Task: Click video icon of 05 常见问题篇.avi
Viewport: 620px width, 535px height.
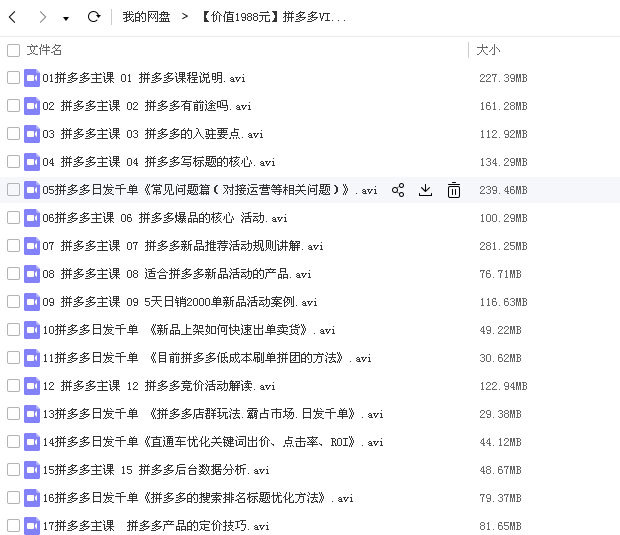Action: 32,190
